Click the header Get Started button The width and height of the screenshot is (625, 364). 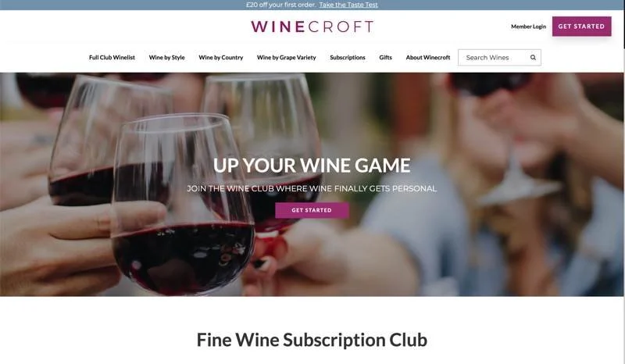pyautogui.click(x=581, y=27)
